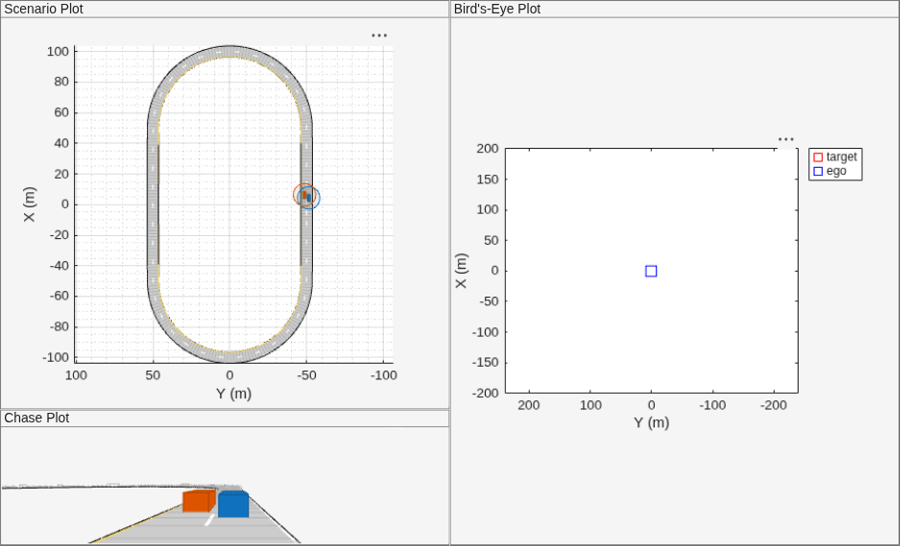This screenshot has height=546, width=900.
Task: Click the blue ego legend icon
Action: pos(818,171)
